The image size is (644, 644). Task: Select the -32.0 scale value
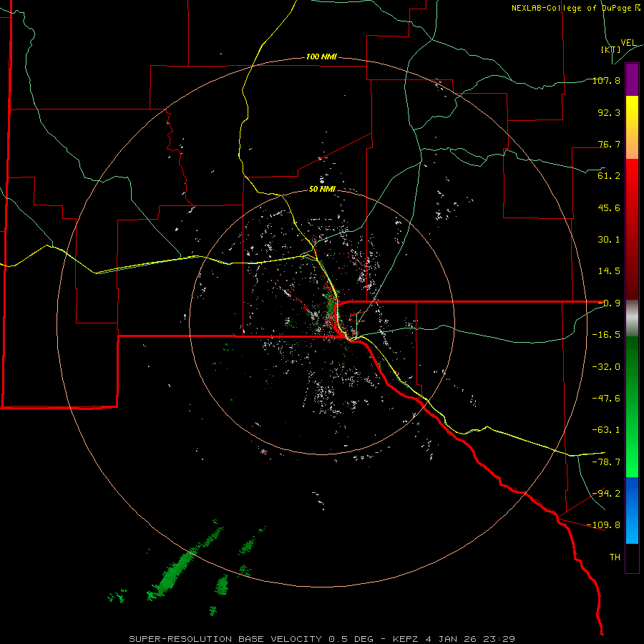point(606,367)
